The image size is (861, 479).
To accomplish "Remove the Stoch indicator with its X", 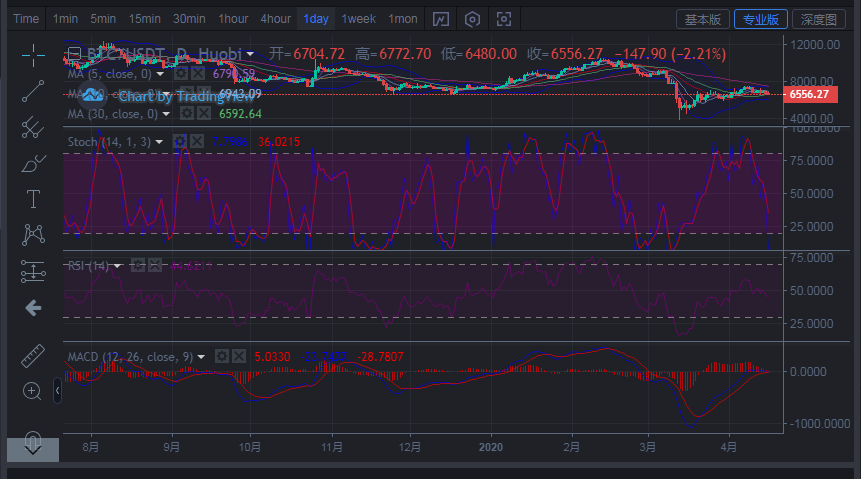I will coord(198,142).
